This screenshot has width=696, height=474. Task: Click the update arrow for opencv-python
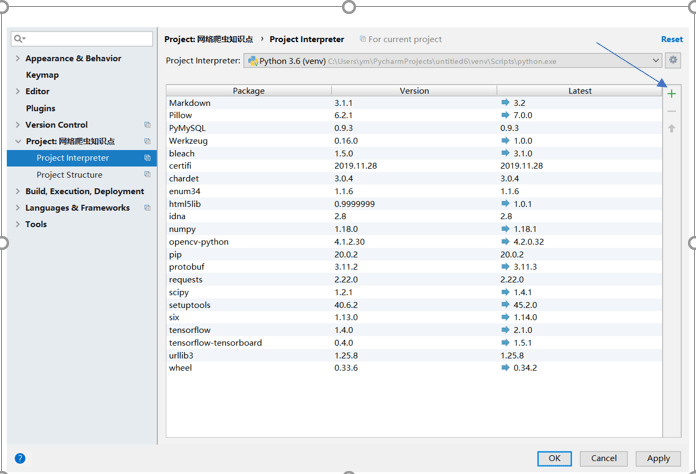click(x=505, y=241)
